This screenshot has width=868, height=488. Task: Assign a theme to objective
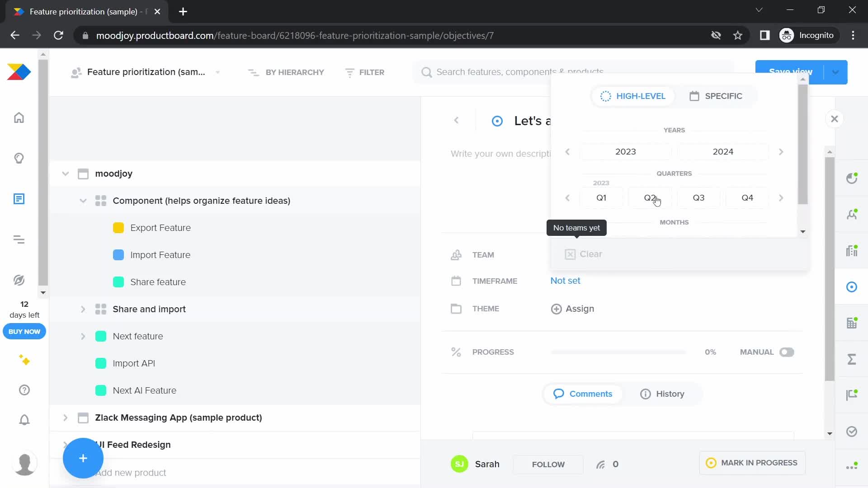(x=573, y=309)
